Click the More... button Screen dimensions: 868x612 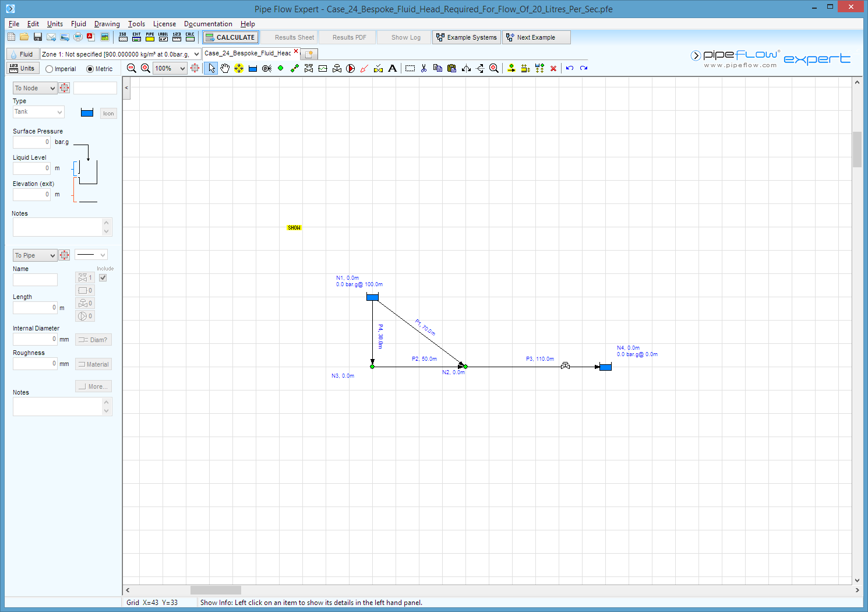[93, 386]
